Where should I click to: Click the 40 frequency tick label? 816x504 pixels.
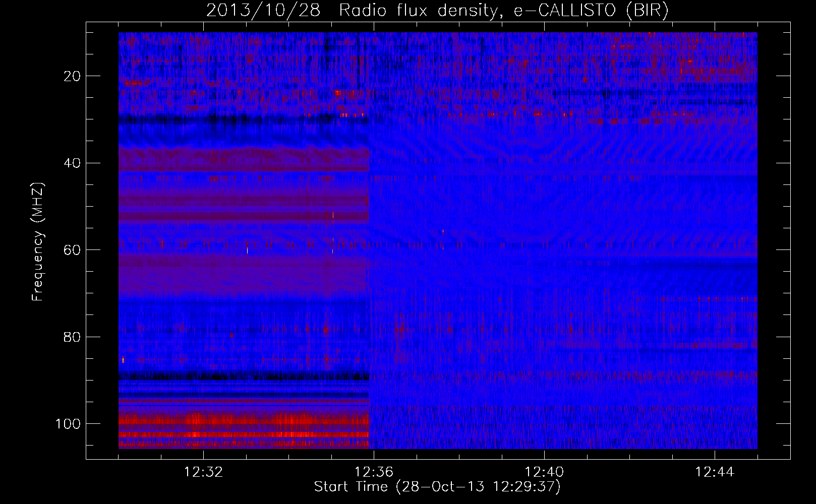[x=73, y=163]
